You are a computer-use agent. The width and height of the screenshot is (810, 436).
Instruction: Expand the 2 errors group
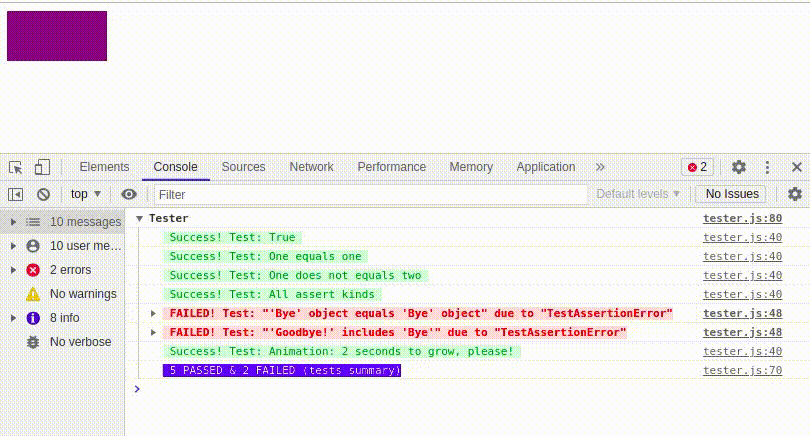tap(13, 270)
